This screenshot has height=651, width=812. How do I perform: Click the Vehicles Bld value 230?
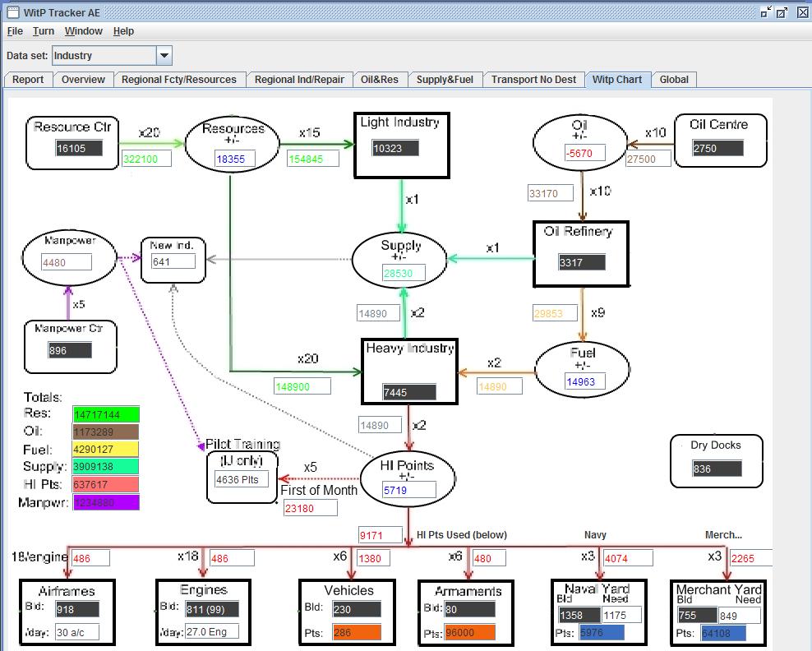(x=357, y=609)
